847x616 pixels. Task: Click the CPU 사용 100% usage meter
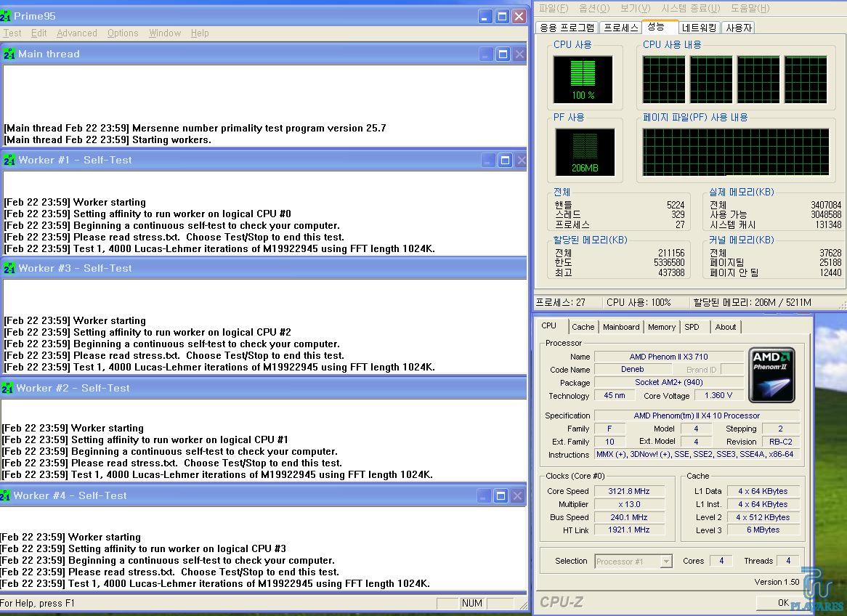click(x=583, y=79)
